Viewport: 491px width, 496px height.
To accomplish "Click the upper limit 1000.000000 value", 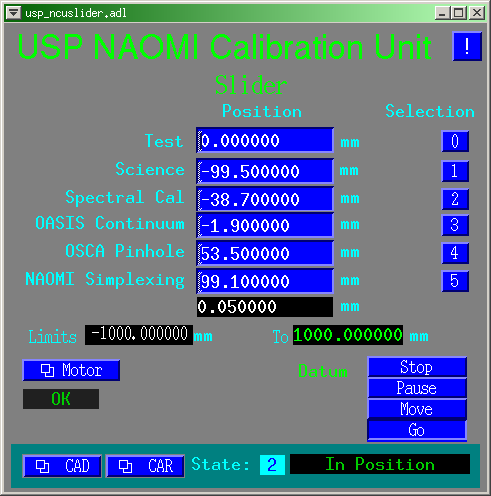I will 348,335.
